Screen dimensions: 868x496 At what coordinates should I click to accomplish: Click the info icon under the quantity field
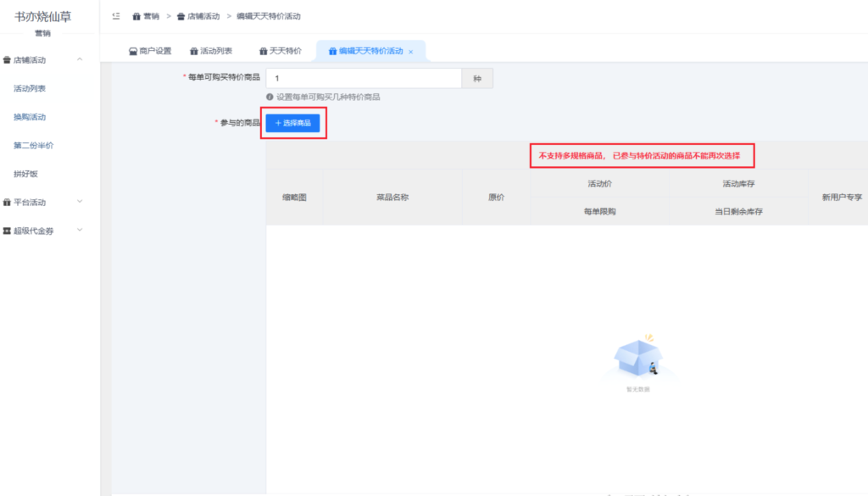[270, 97]
